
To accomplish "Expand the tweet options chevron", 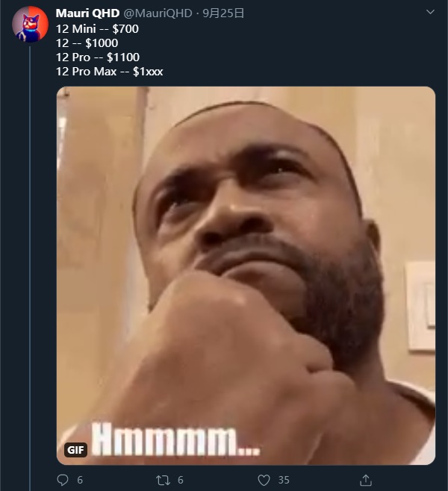I will pos(429,13).
